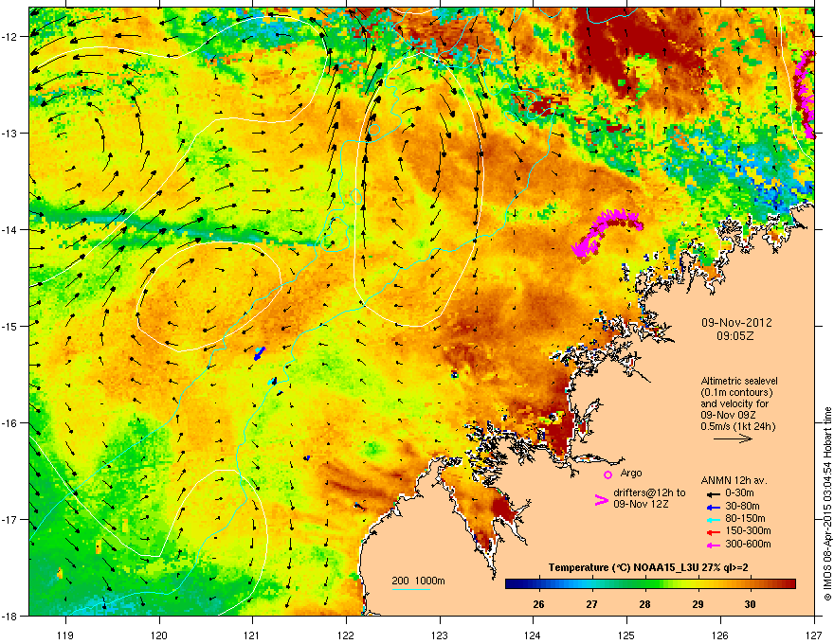Click the magenta drifters arrowhead legend symbol
This screenshot has width=834, height=644.
point(601,500)
